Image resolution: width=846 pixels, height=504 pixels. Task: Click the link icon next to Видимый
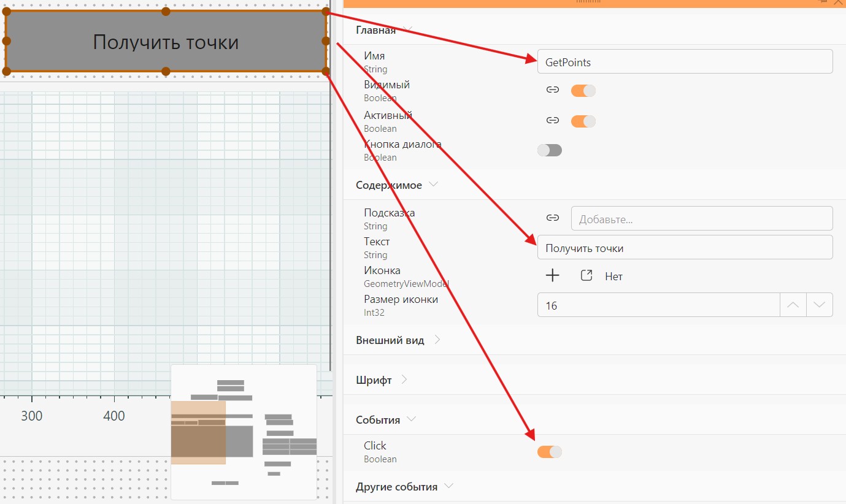pyautogui.click(x=553, y=90)
